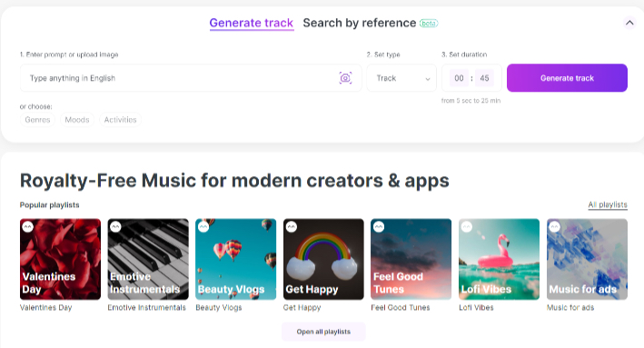The height and width of the screenshot is (348, 644).
Task: Open the Track type dropdown
Action: 401,77
